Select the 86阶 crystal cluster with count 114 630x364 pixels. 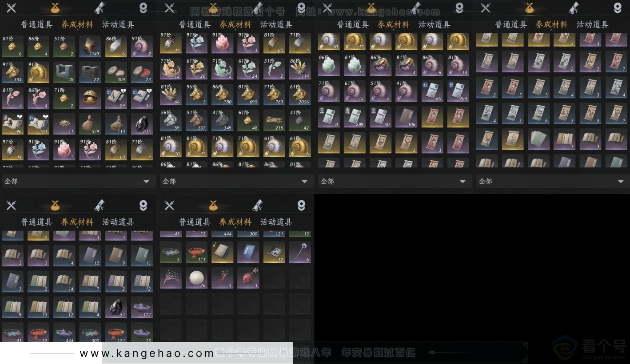pyautogui.click(x=300, y=69)
